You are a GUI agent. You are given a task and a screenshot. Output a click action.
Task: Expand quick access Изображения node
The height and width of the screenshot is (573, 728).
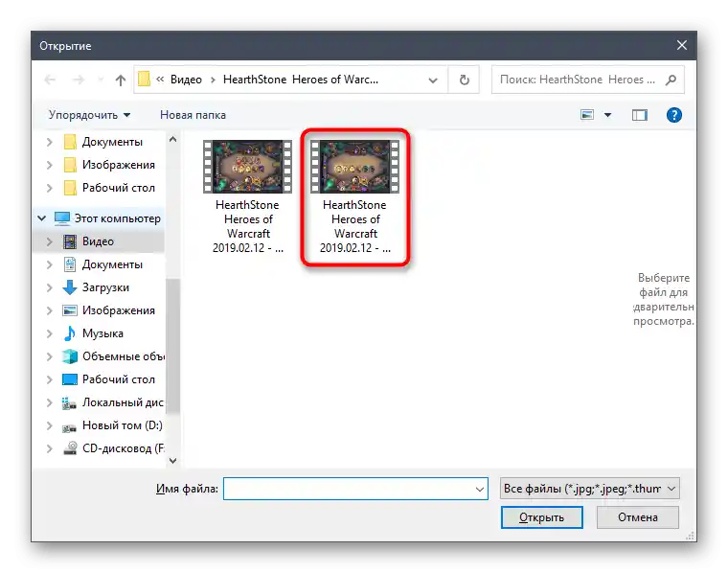click(49, 165)
